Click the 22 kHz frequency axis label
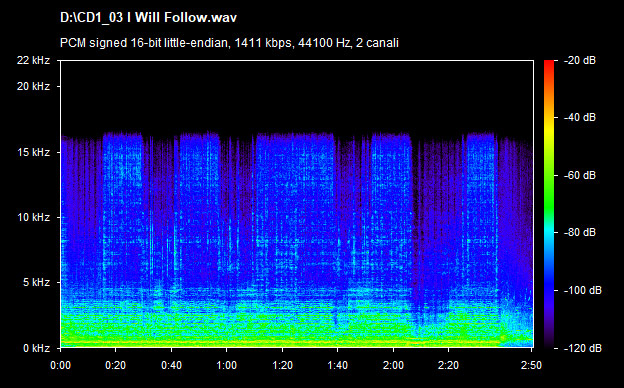The height and width of the screenshot is (388, 624). [x=33, y=60]
